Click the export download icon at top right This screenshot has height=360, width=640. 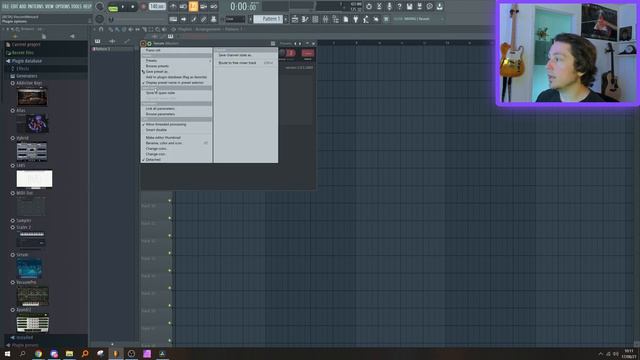440,7
